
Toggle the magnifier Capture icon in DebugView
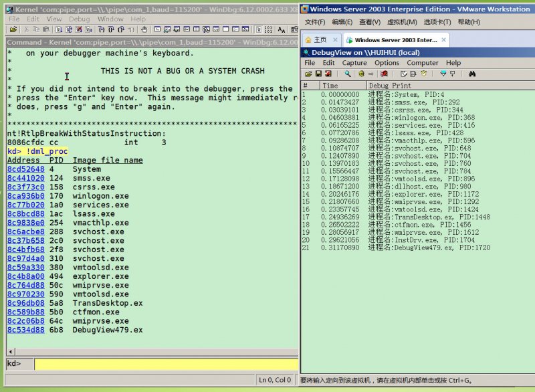(x=348, y=74)
